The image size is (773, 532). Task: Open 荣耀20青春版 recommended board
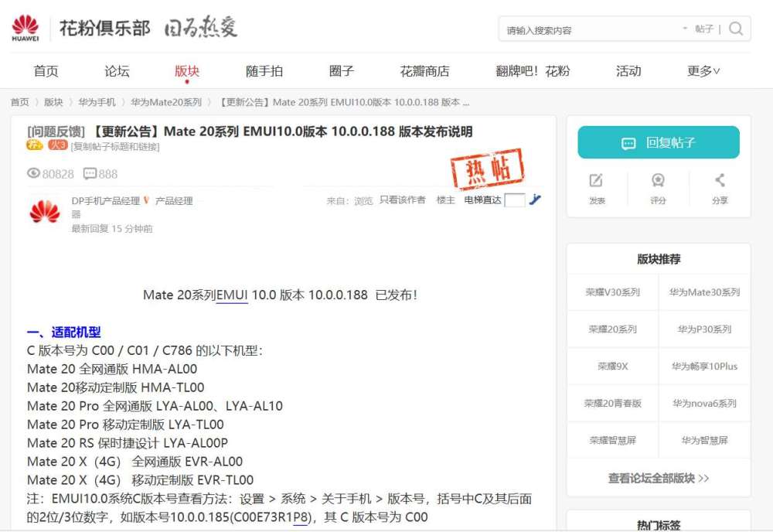click(613, 404)
